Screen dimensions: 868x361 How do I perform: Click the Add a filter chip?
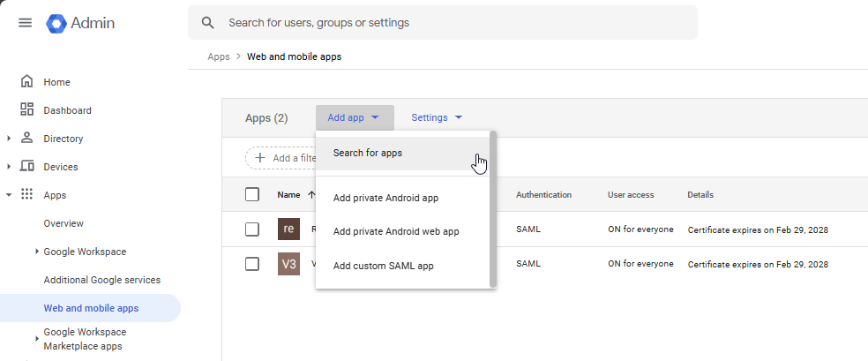[x=281, y=158]
